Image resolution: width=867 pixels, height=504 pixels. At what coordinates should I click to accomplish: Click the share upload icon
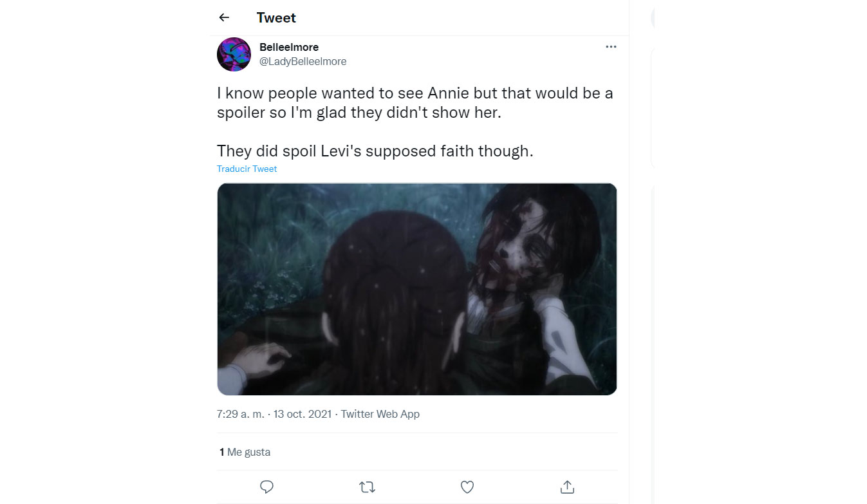[x=567, y=487]
